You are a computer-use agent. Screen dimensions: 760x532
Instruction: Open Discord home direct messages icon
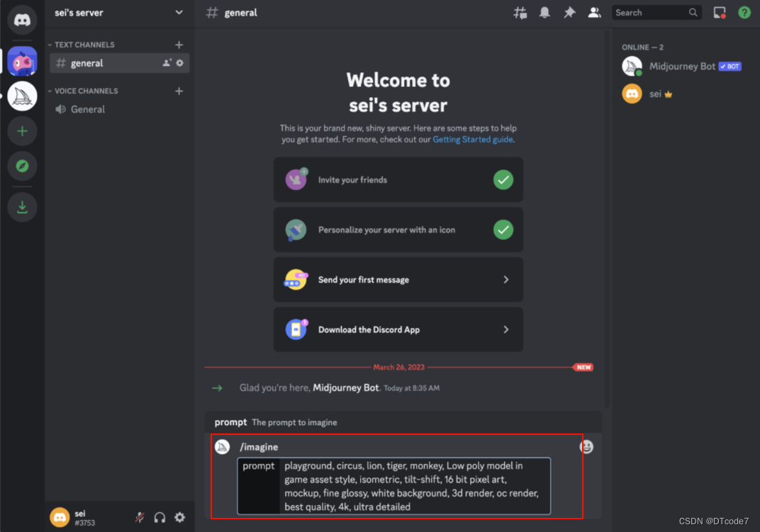click(22, 20)
